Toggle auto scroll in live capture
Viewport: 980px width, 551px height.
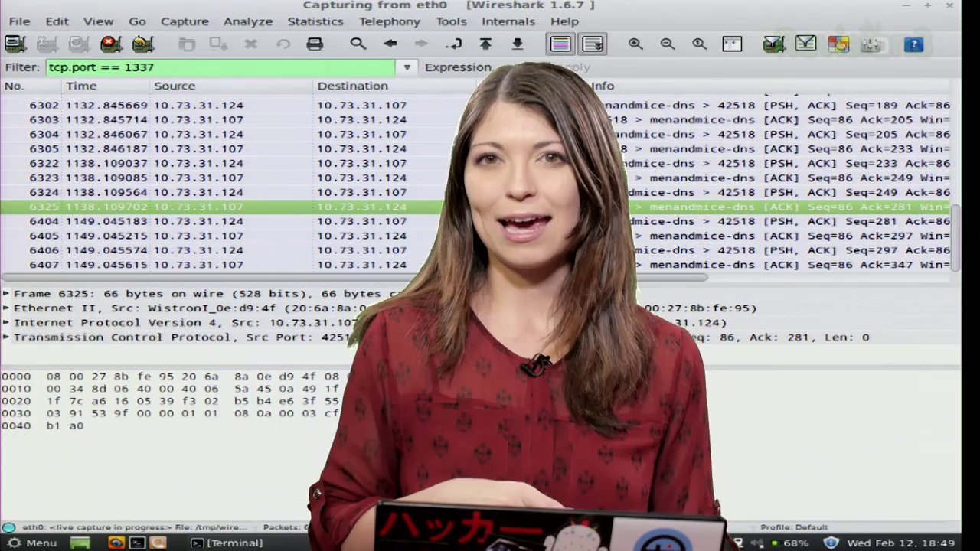tap(593, 44)
